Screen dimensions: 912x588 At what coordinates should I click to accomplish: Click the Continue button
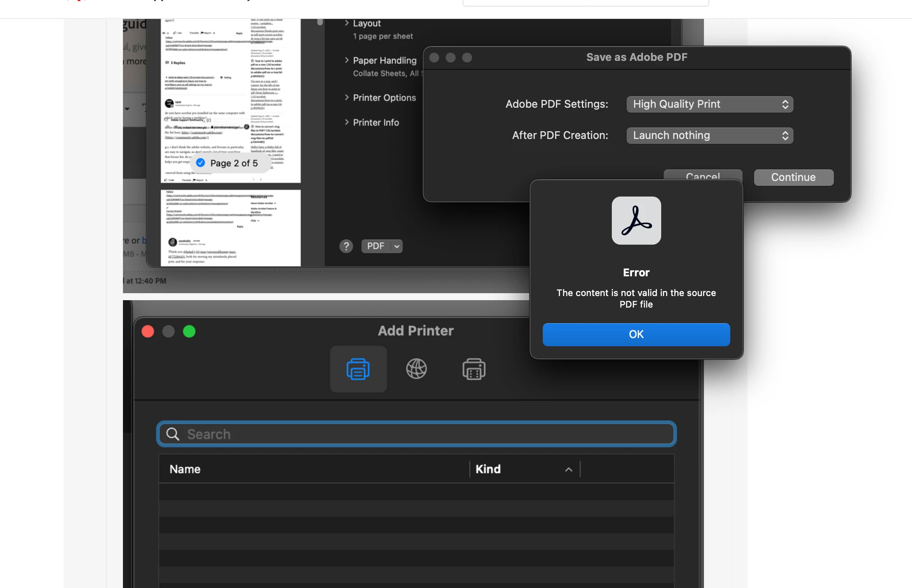(794, 178)
